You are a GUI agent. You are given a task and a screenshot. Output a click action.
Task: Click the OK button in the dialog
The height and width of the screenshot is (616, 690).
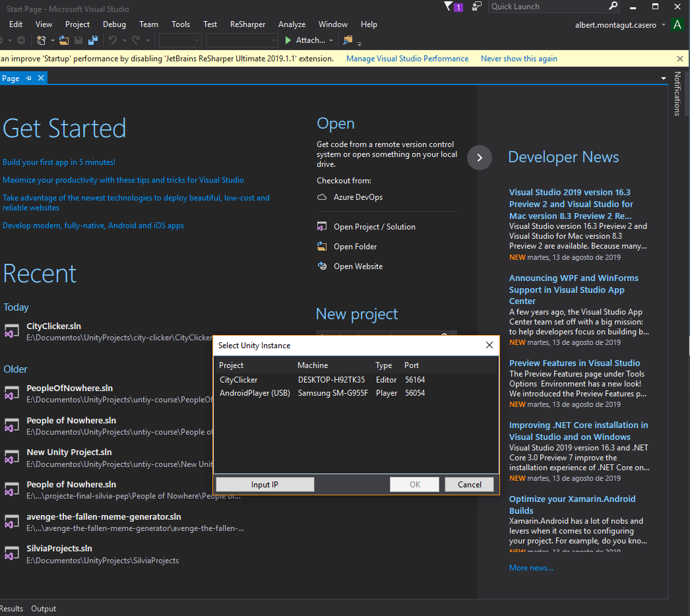point(414,485)
